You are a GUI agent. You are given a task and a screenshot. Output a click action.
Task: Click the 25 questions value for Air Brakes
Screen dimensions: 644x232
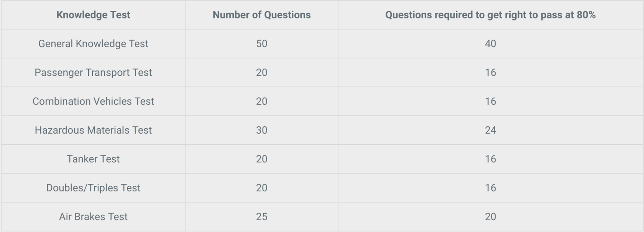pyautogui.click(x=262, y=217)
